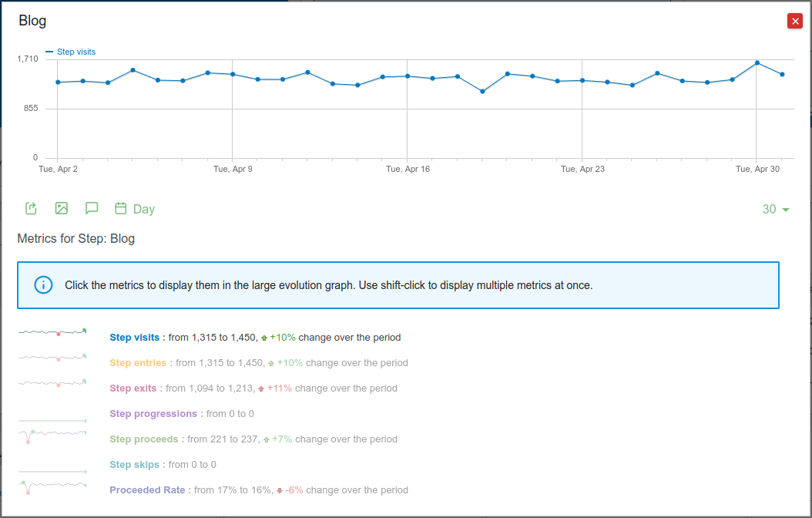Click the Step visits sparkline thumbnail
This screenshot has height=518, width=812.
pyautogui.click(x=52, y=332)
